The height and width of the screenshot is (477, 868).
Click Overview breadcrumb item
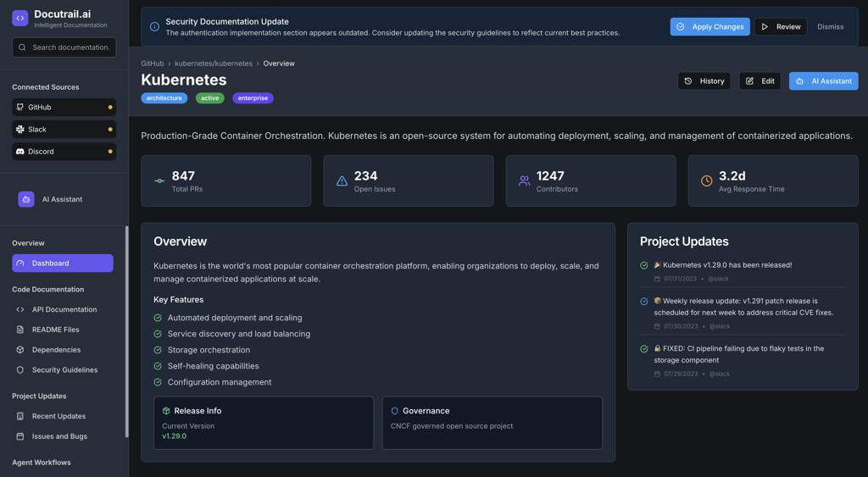pos(279,64)
